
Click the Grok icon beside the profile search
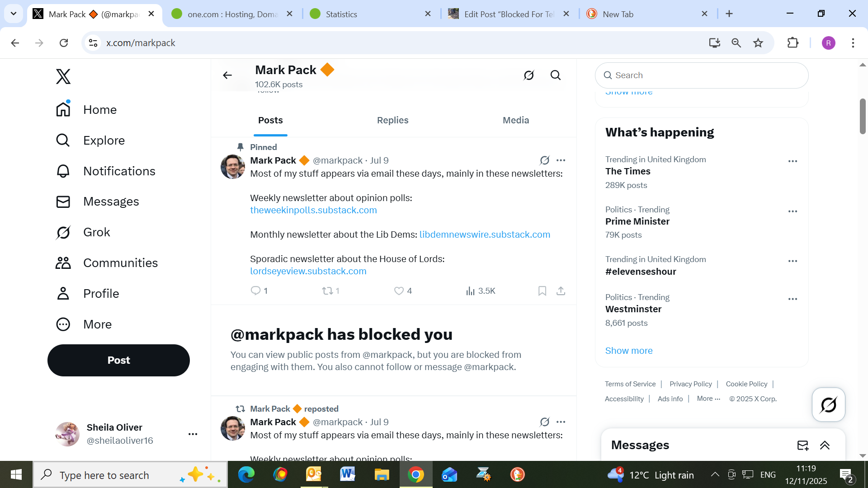coord(528,75)
